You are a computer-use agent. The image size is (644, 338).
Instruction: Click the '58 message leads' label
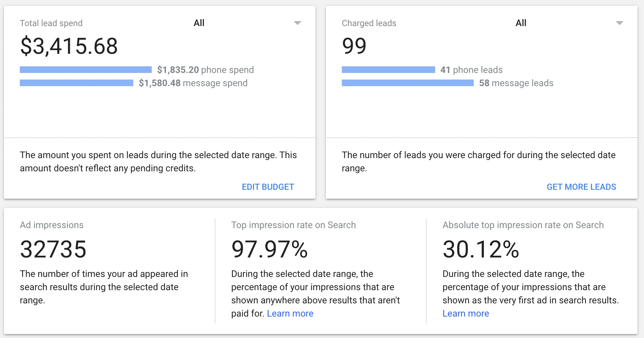point(516,83)
